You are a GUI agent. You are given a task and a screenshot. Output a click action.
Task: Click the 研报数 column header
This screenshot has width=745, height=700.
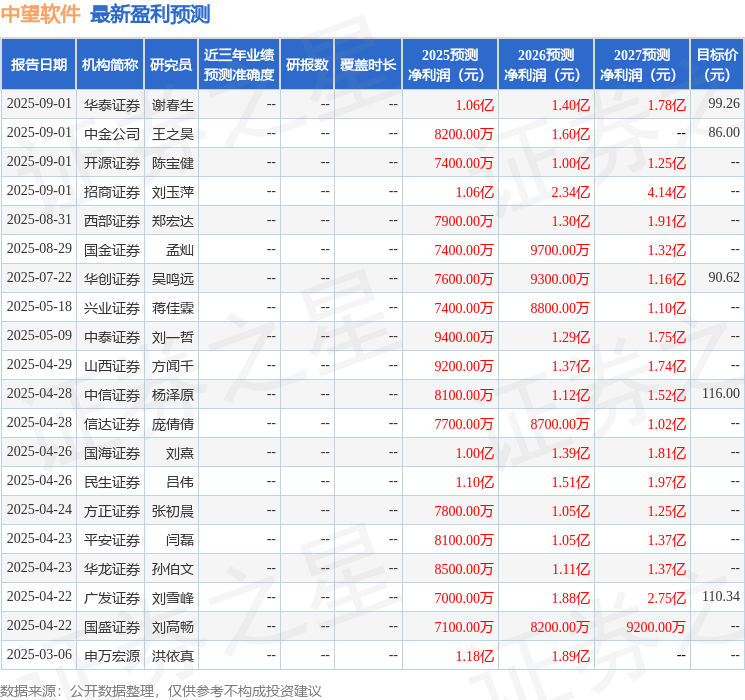[x=307, y=64]
